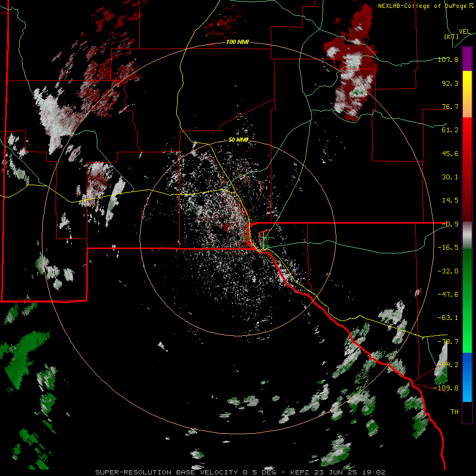Click the -47.6 velocity scale value

448,295
